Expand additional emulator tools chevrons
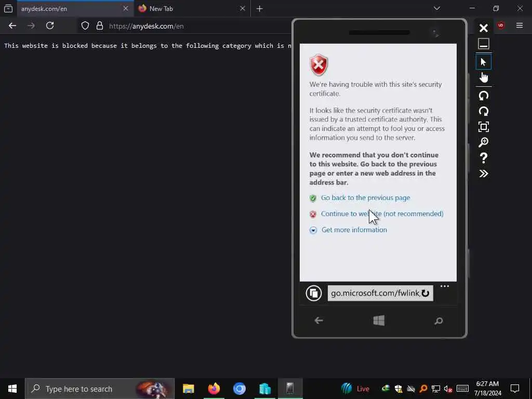Viewport: 532px width, 399px height. click(x=484, y=174)
